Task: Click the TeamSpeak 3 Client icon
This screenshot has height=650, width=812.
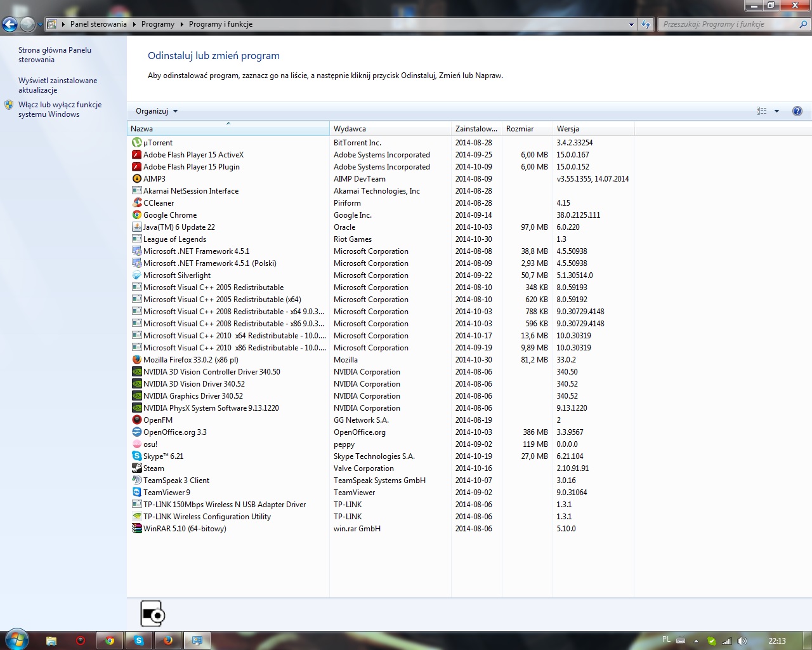Action: tap(136, 481)
